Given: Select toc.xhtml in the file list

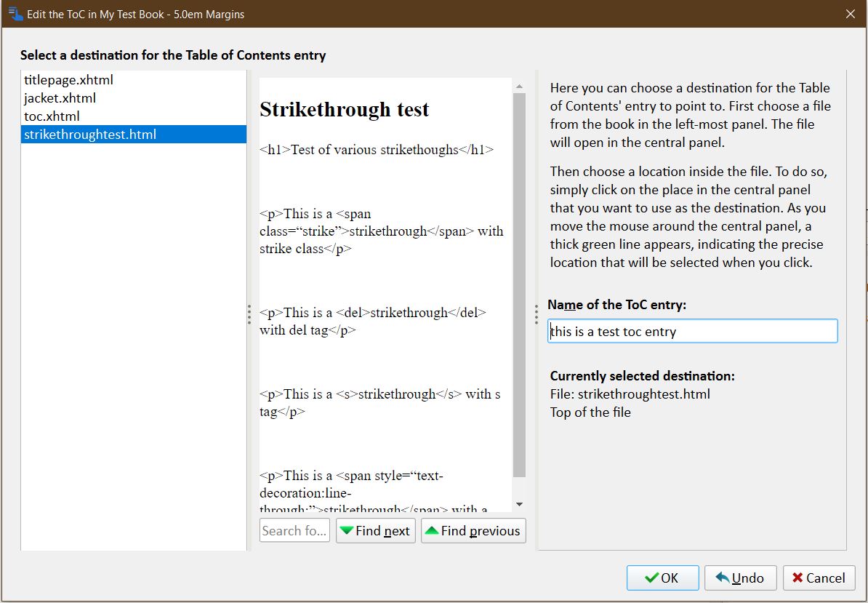Looking at the screenshot, I should [x=134, y=116].
